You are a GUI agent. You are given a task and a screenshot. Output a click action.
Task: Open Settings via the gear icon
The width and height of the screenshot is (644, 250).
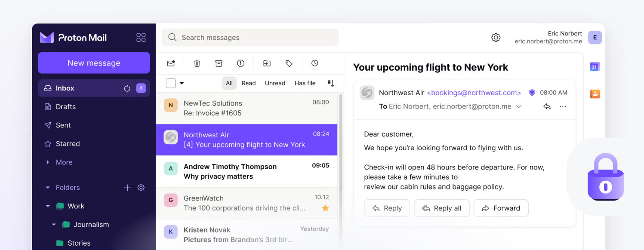point(496,37)
